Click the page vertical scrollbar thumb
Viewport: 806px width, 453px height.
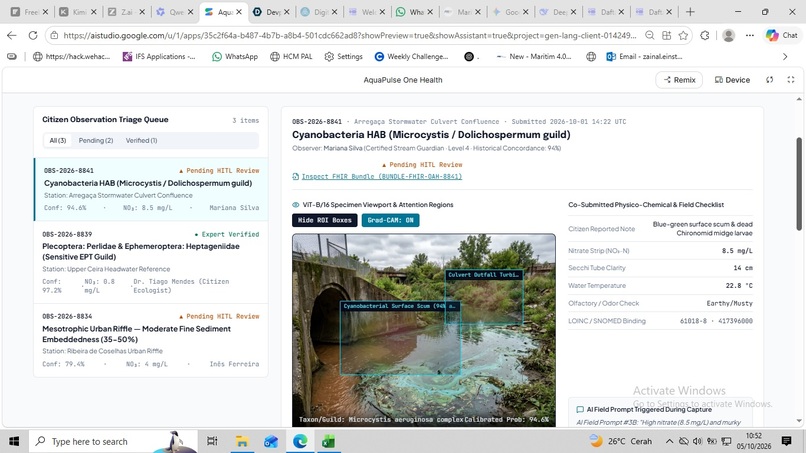click(x=799, y=184)
